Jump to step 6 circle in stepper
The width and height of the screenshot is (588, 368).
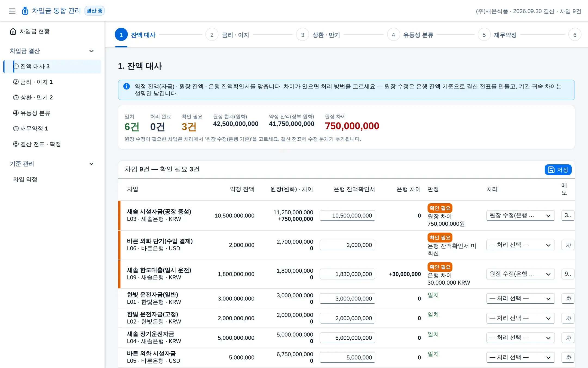575,35
